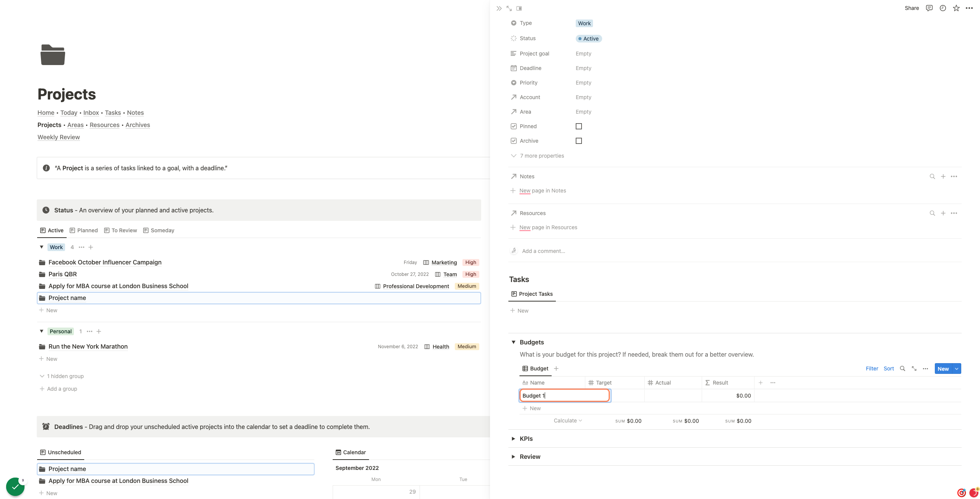Select the Project Tasks tab

(532, 294)
